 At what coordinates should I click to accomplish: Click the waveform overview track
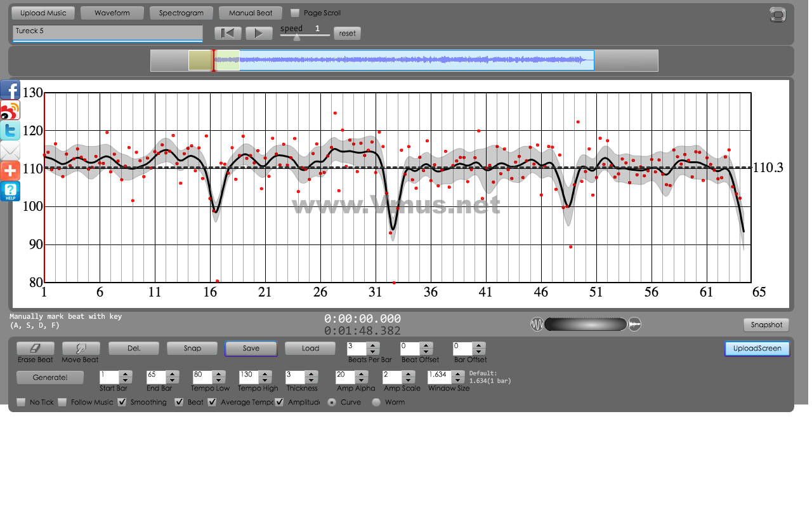pyautogui.click(x=404, y=60)
